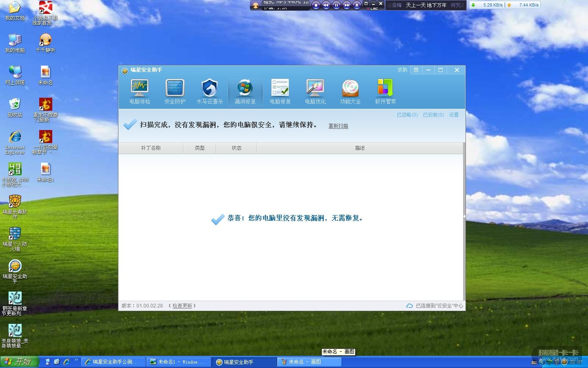Screen dimensions: 588x368
Task: Select the 小游戏 4399 desktop shortcut
Action: (x=15, y=175)
